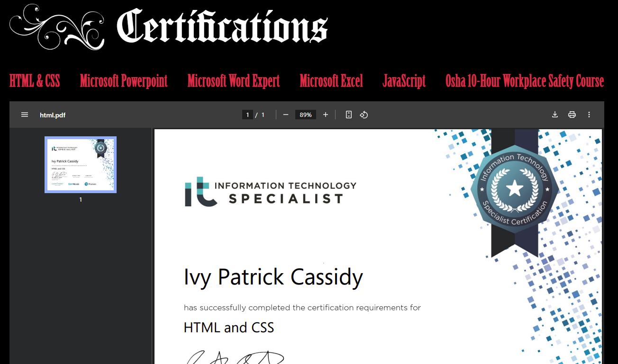Click the zoom in plus icon
Viewport: 618px width, 364px height.
[x=326, y=115]
